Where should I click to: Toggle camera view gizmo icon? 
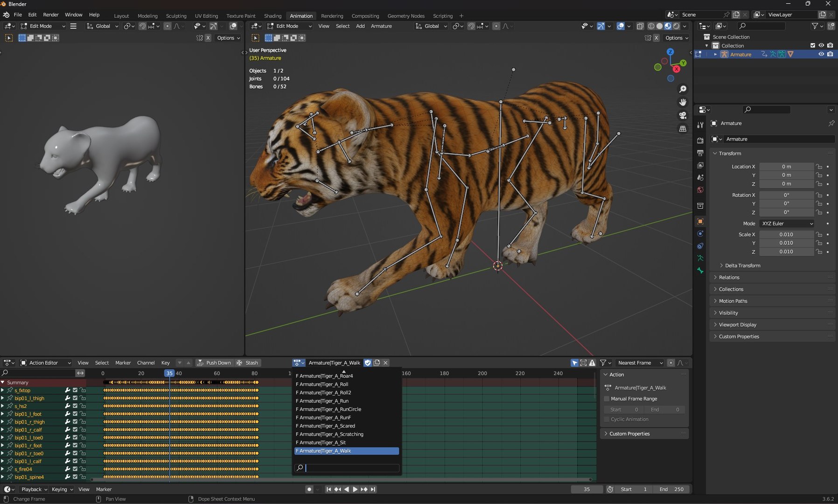point(683,115)
